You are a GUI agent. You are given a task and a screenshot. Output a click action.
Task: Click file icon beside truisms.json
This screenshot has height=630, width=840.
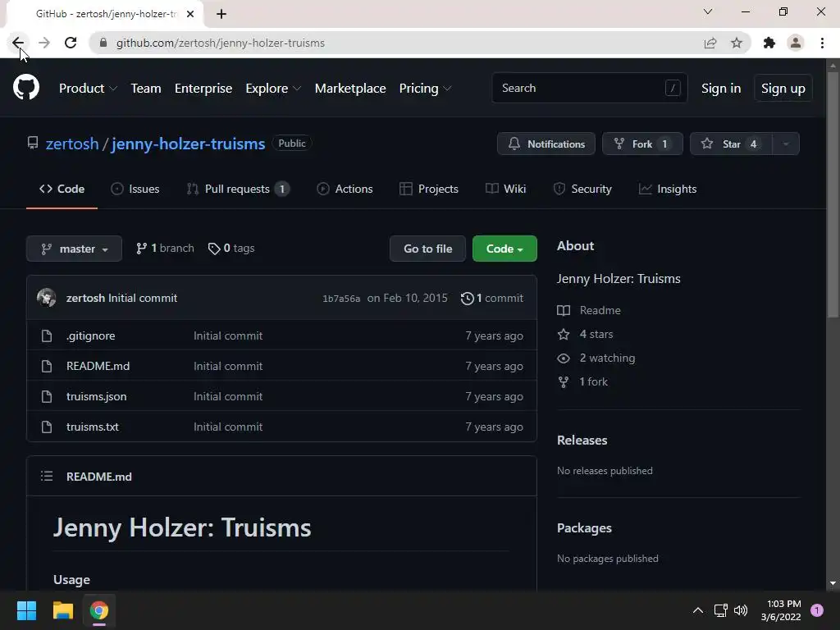pos(47,396)
